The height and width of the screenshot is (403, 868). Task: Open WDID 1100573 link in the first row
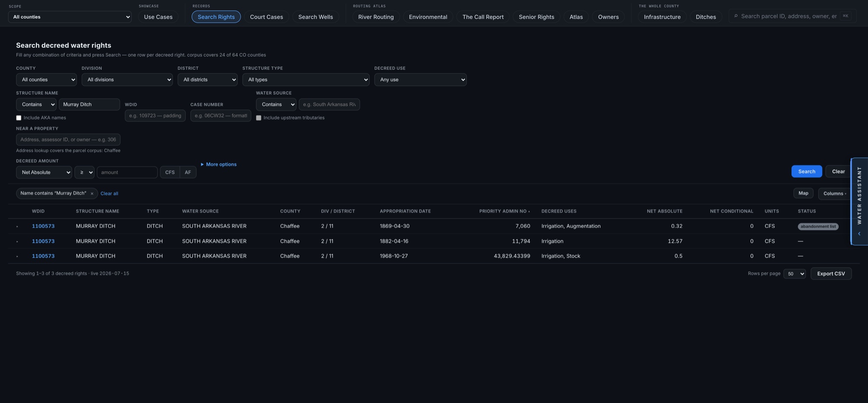point(43,226)
